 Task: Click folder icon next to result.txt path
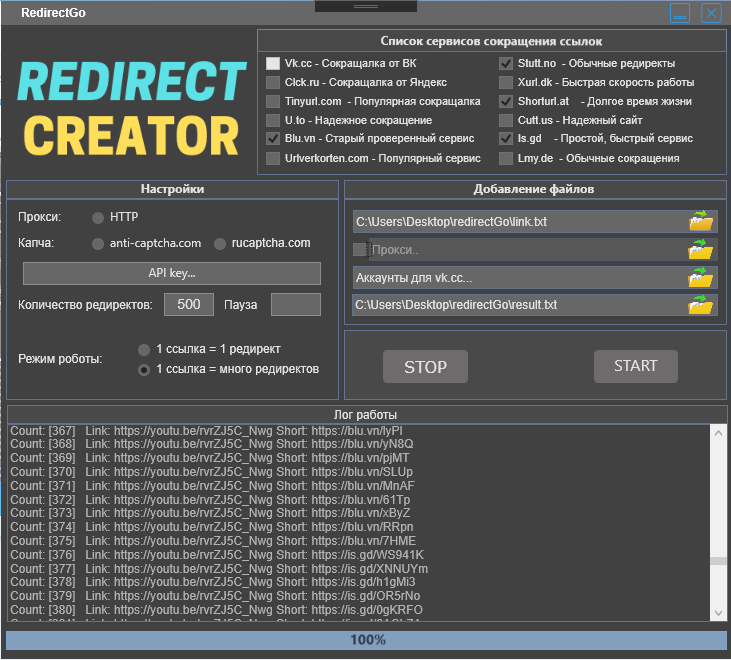coord(703,305)
